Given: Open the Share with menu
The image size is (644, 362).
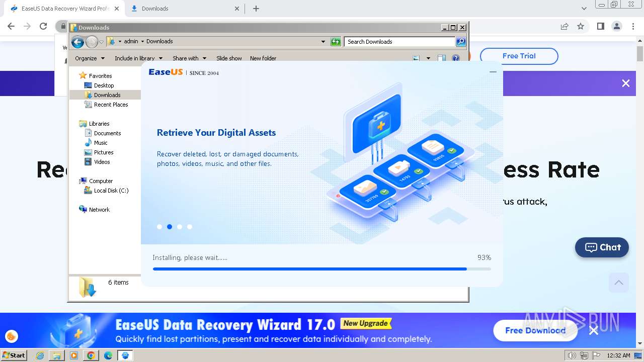Looking at the screenshot, I should coord(189,58).
